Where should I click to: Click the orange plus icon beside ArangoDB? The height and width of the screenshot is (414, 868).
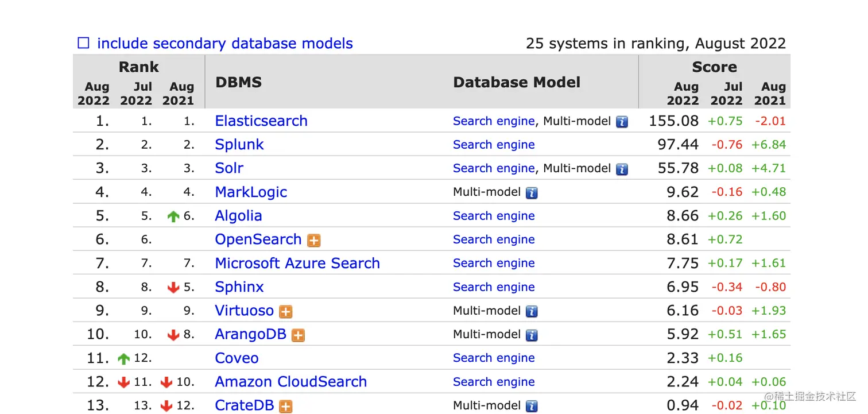click(298, 335)
